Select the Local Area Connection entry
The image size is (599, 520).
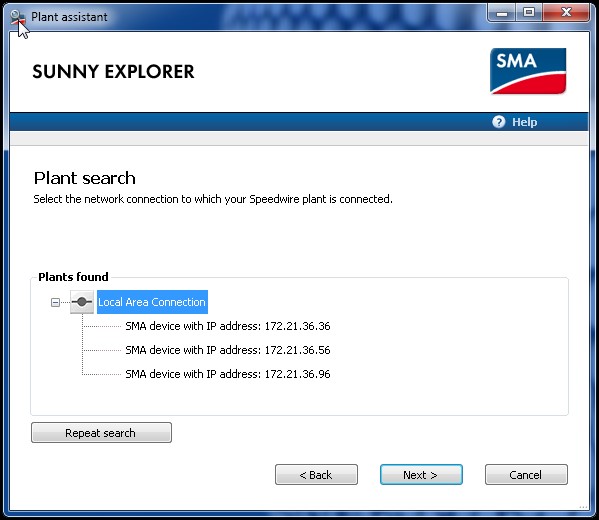152,302
